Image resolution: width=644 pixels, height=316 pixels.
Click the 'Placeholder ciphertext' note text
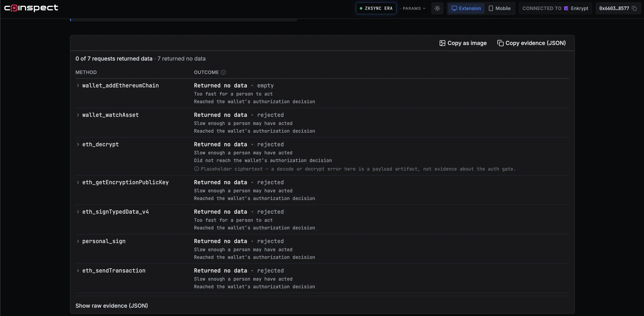(x=358, y=169)
